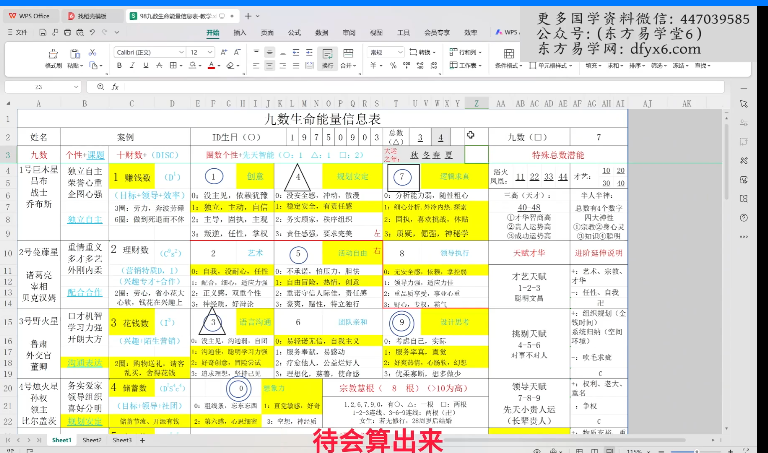Open the Formulas (公式) ribbon tab
The height and width of the screenshot is (453, 768).
click(x=294, y=33)
